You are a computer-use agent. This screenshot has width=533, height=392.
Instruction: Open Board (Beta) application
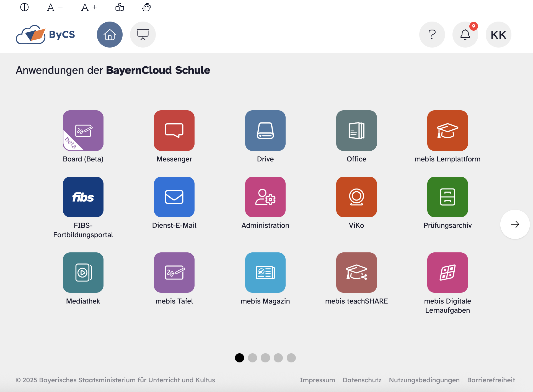(83, 130)
